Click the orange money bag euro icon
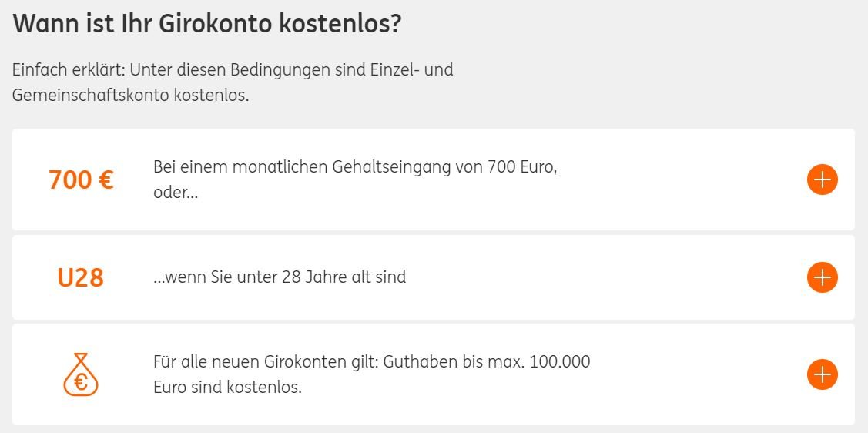The width and height of the screenshot is (868, 433). [x=81, y=374]
